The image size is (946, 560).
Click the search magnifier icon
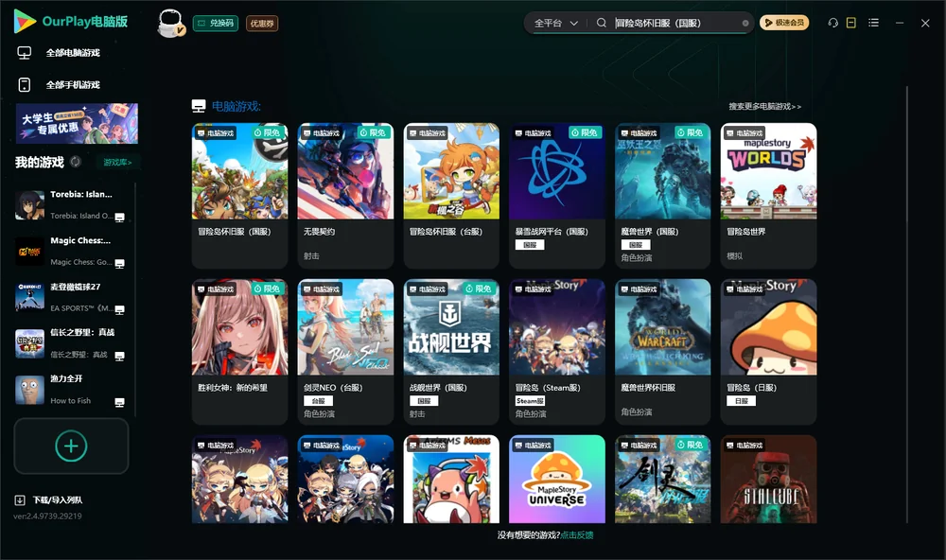[602, 23]
